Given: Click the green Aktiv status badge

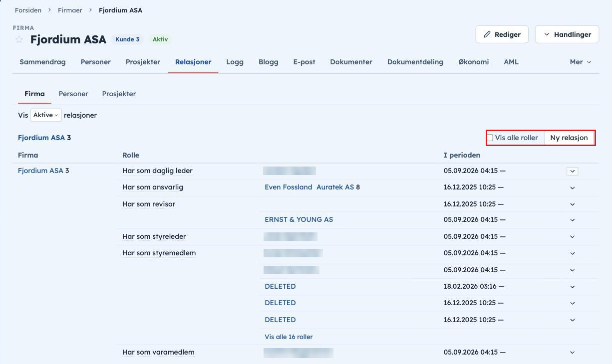Looking at the screenshot, I should [x=160, y=39].
